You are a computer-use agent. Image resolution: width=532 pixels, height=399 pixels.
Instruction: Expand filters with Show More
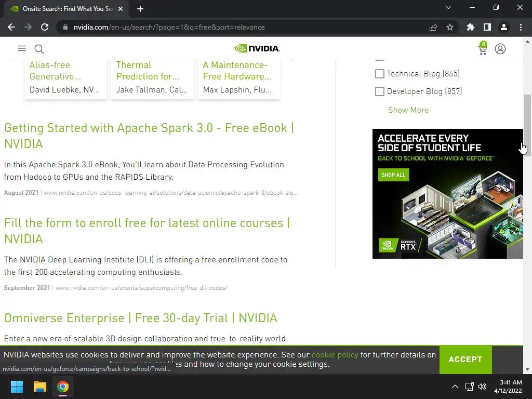408,110
